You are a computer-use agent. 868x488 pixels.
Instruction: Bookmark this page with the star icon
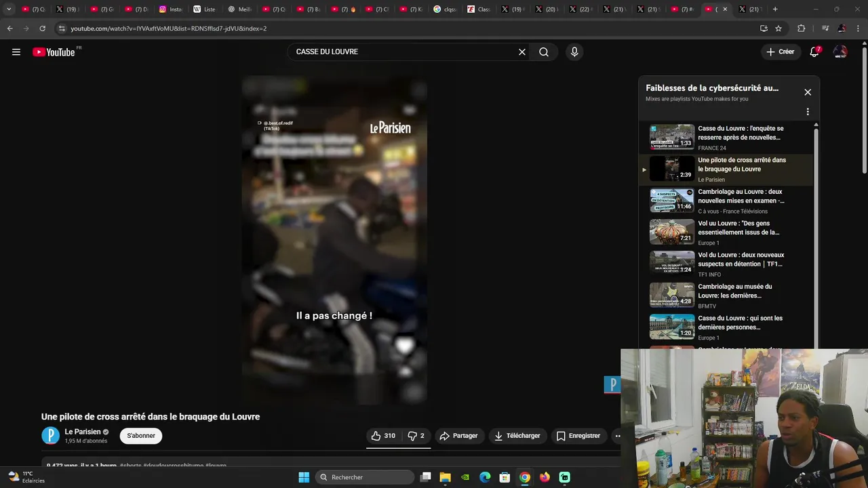pyautogui.click(x=778, y=28)
